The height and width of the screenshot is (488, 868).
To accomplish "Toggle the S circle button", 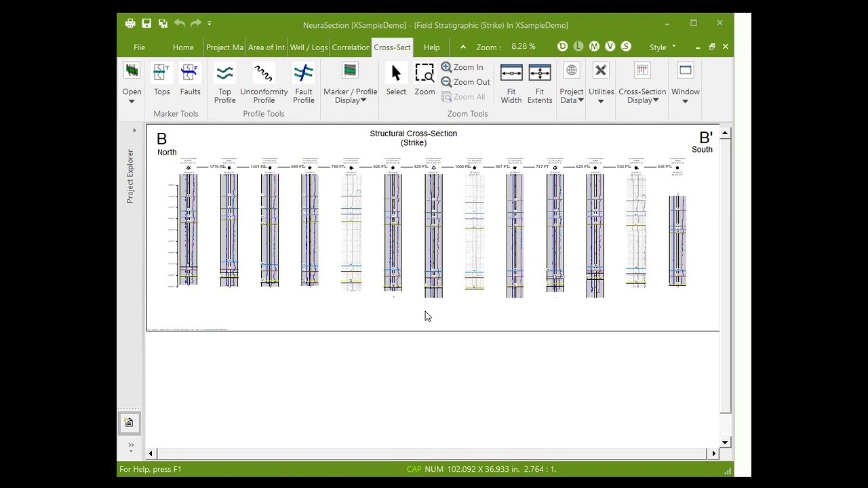I will pos(626,46).
